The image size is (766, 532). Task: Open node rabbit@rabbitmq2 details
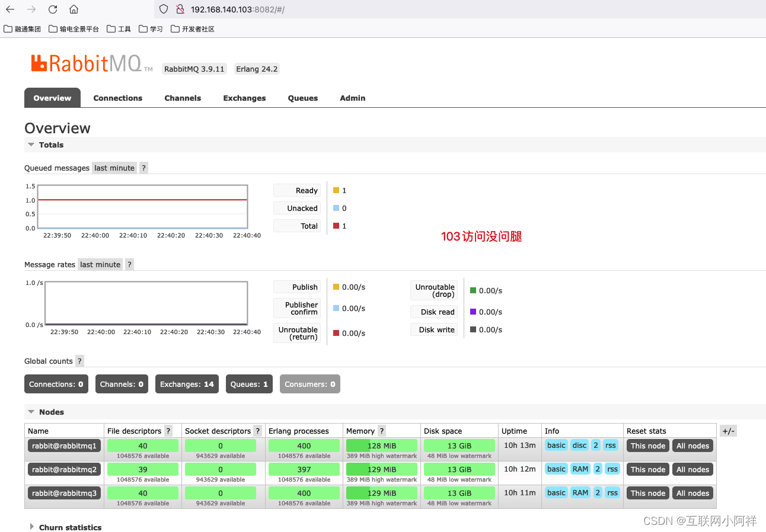pos(65,470)
